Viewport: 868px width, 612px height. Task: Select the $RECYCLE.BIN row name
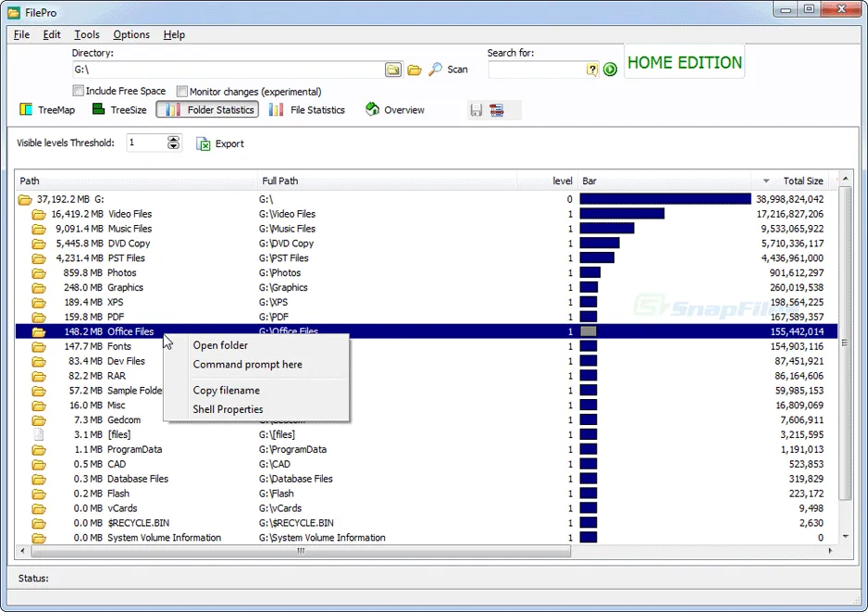(x=139, y=523)
